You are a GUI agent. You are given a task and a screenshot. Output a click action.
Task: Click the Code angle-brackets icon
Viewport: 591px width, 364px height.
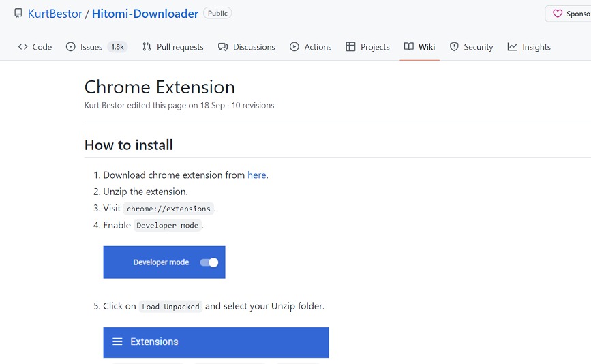tap(22, 47)
